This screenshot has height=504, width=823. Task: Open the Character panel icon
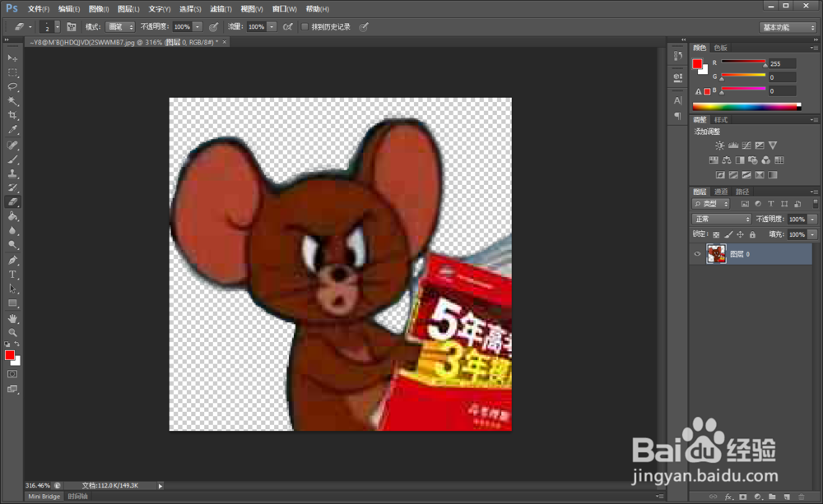click(677, 100)
